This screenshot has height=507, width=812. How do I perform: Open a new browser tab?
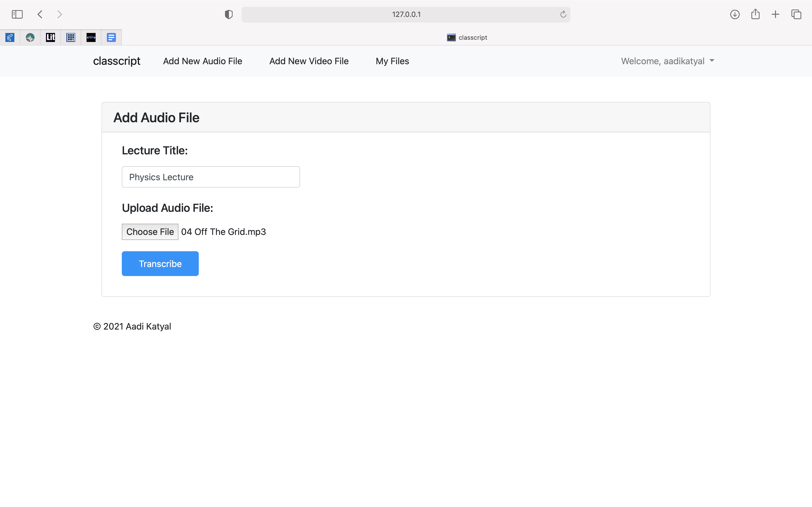point(775,14)
